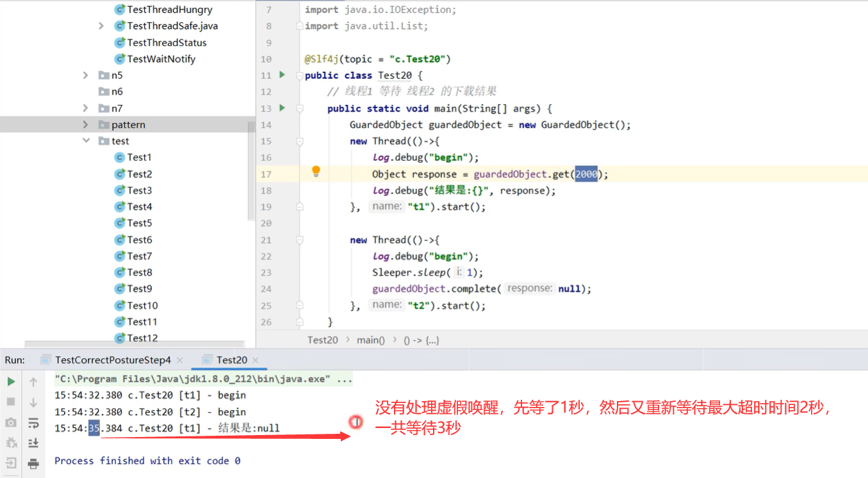Select TestThreadHungry in the project tree

click(163, 10)
